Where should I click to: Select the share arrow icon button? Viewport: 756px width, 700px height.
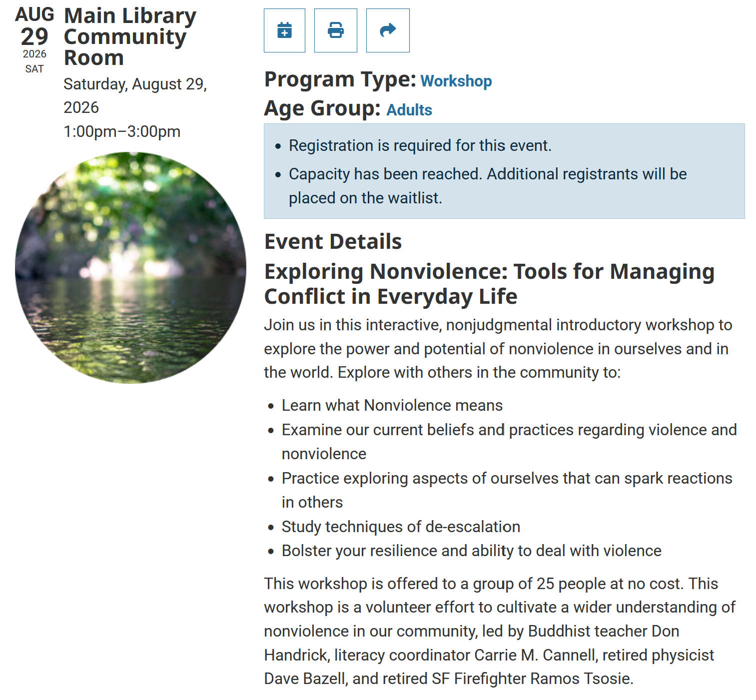(388, 30)
